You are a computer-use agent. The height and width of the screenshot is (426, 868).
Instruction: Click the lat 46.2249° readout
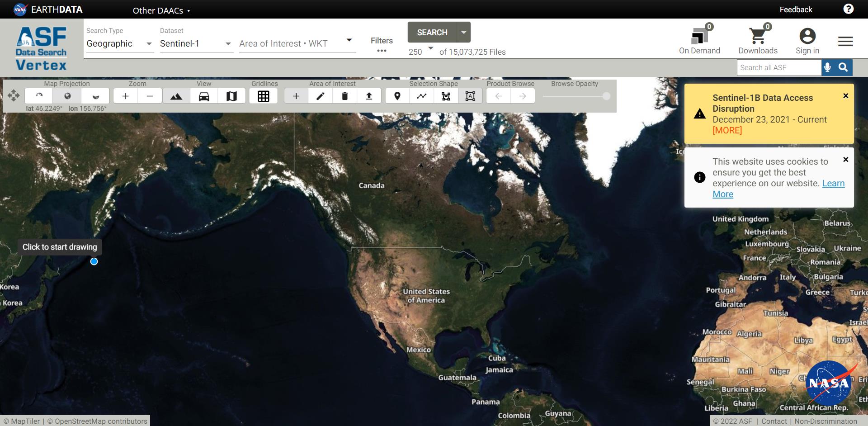click(x=44, y=109)
